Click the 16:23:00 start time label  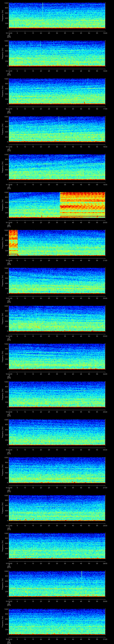(x=9, y=374)
